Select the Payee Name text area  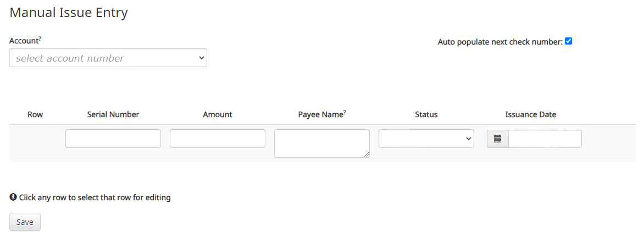point(321,143)
